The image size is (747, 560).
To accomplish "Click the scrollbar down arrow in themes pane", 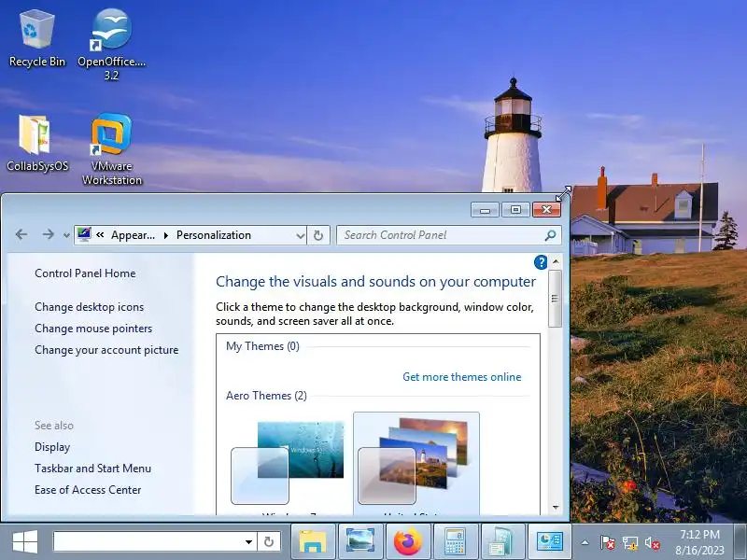I will click(x=556, y=508).
